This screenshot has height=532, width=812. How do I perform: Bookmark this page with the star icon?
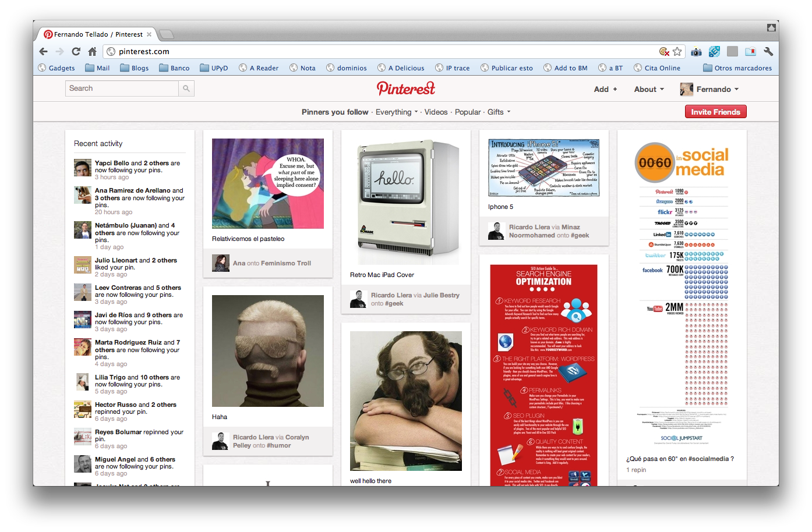[x=677, y=52]
